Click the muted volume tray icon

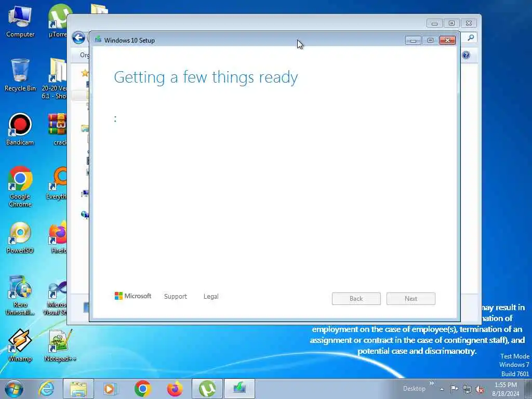coord(480,389)
